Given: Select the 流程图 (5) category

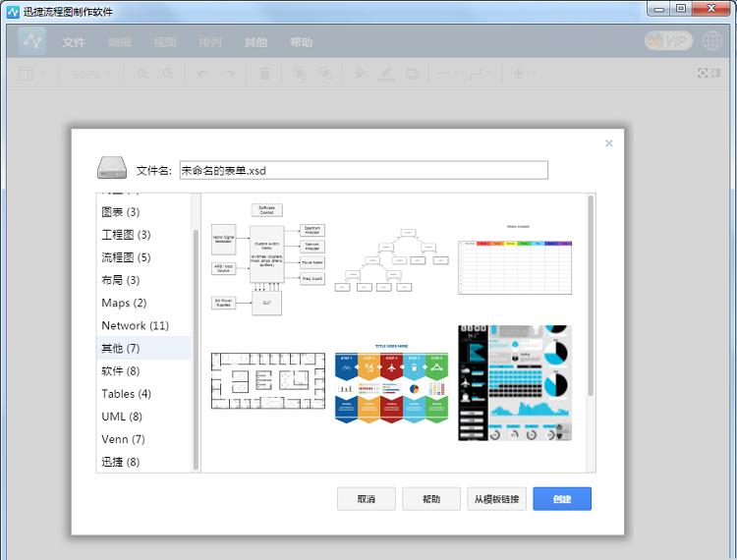Looking at the screenshot, I should [x=143, y=257].
